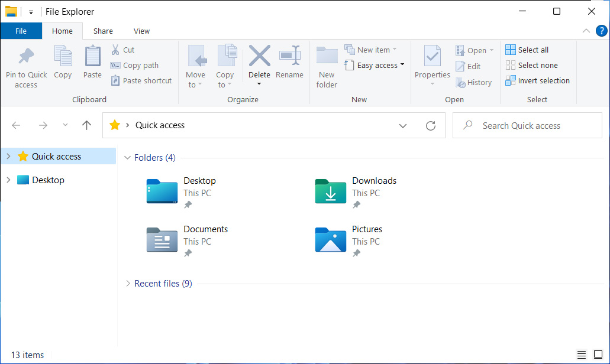Viewport: 610px width, 364px height.
Task: Click the File Explorer title bar folder icon
Action: tap(11, 12)
